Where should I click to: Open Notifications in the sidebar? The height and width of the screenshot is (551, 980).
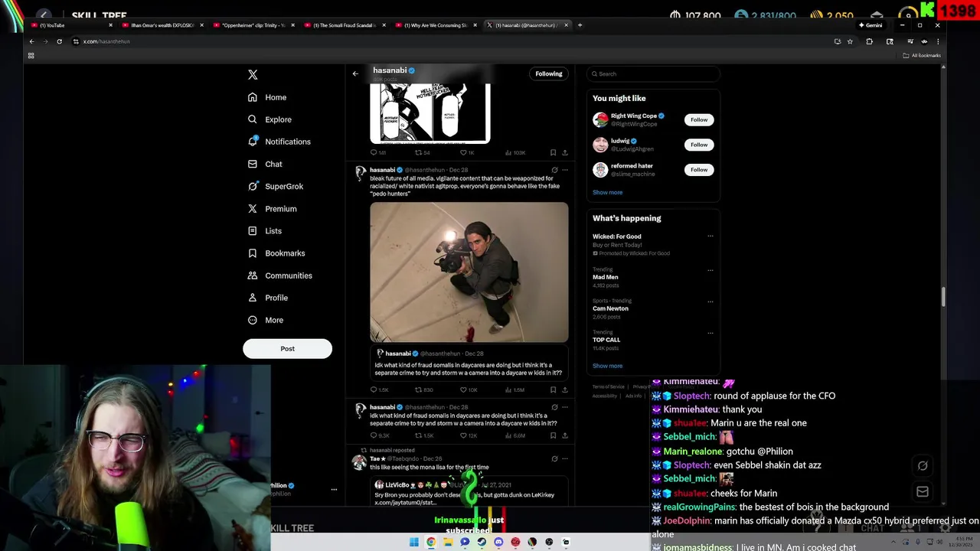(x=279, y=142)
